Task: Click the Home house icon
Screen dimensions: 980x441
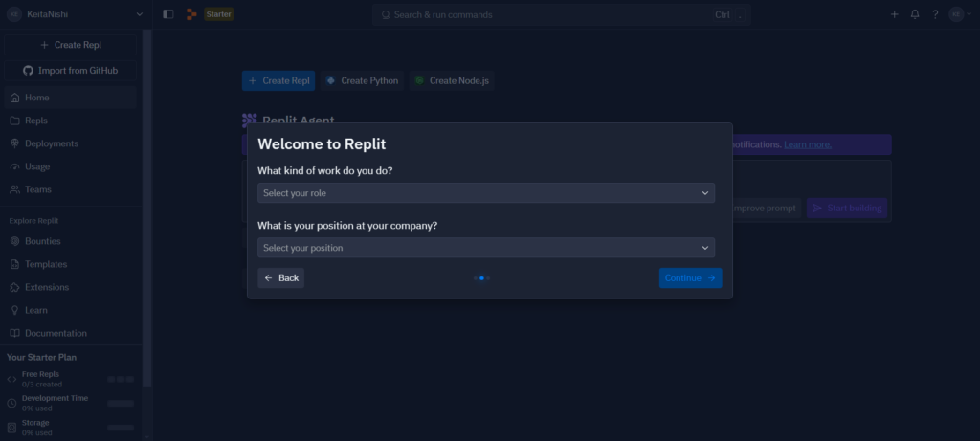Action: pos(15,99)
